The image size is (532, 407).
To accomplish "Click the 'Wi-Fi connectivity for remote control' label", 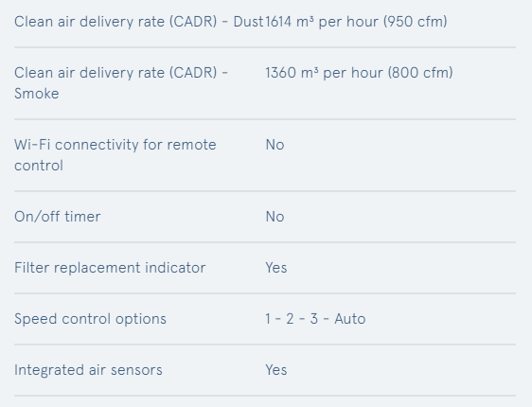I will pyautogui.click(x=115, y=155).
